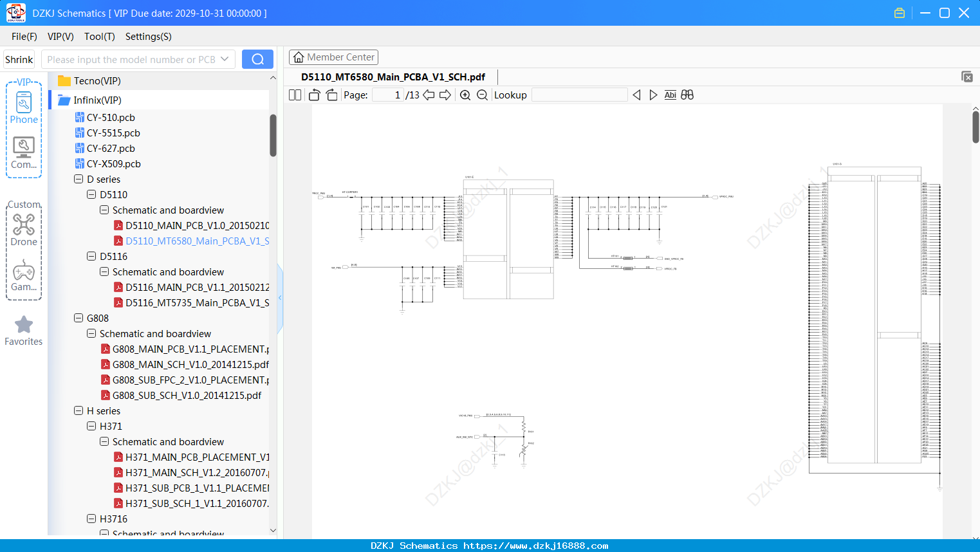Find next lookup match

[653, 95]
